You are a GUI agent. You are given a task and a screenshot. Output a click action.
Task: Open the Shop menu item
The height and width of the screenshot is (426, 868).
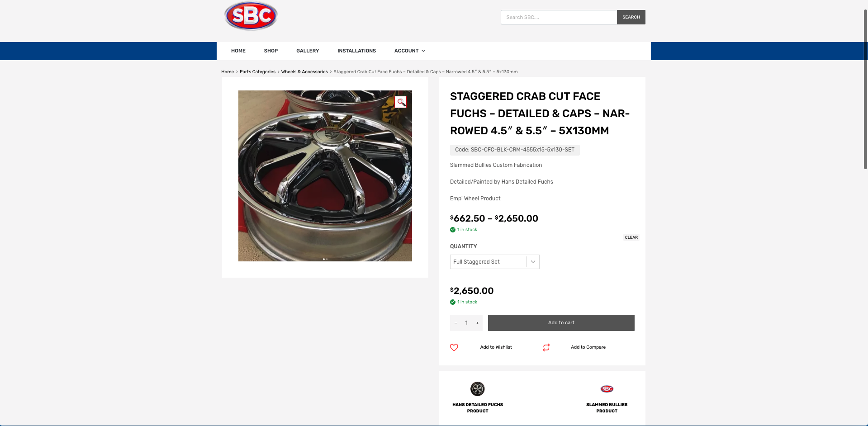pos(271,51)
